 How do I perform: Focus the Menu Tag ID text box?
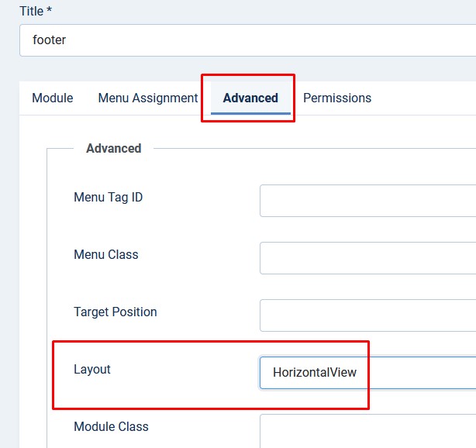pyautogui.click(x=368, y=201)
